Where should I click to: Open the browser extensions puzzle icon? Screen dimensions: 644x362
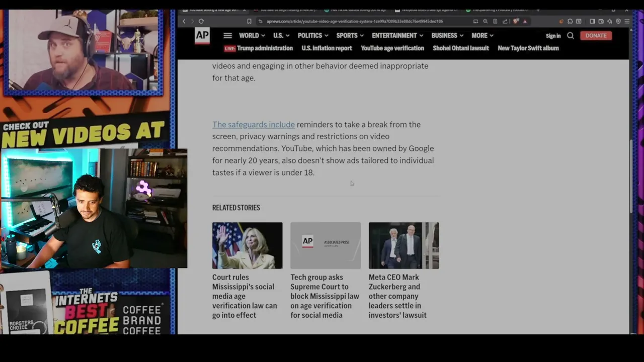pos(570,21)
